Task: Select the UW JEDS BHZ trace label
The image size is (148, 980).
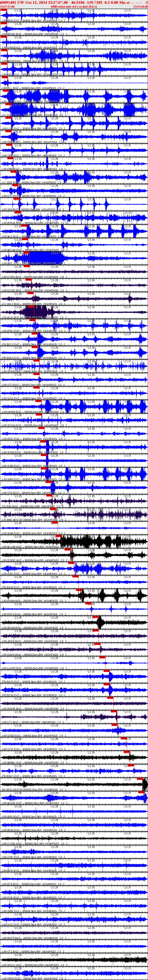Action: point(34,641)
